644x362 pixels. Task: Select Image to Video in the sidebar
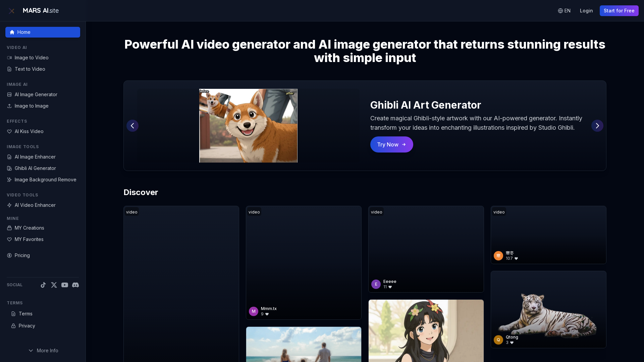pyautogui.click(x=31, y=58)
